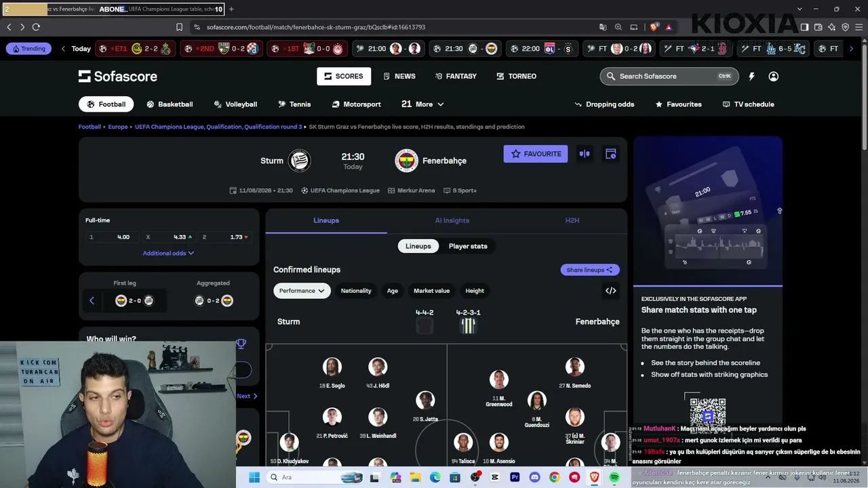Open Google Chrome from the taskbar
Viewport: 868px width, 488px height.
pos(555,478)
